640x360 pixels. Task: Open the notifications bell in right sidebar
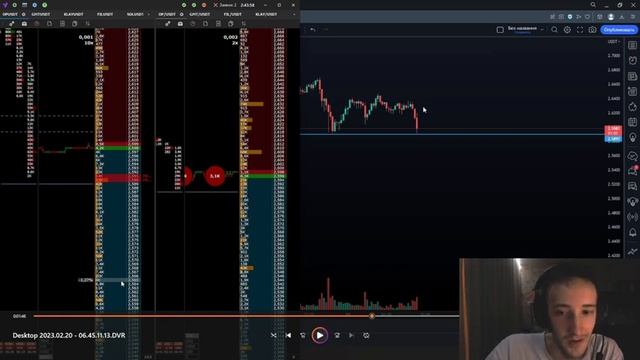pyautogui.click(x=633, y=232)
